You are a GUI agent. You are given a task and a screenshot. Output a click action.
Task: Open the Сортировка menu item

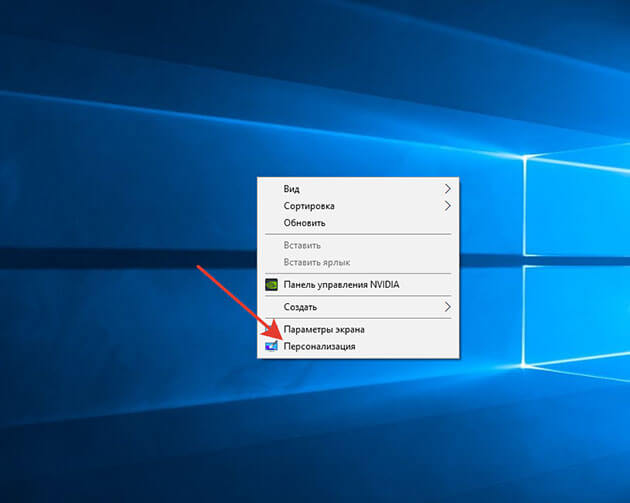(x=358, y=206)
